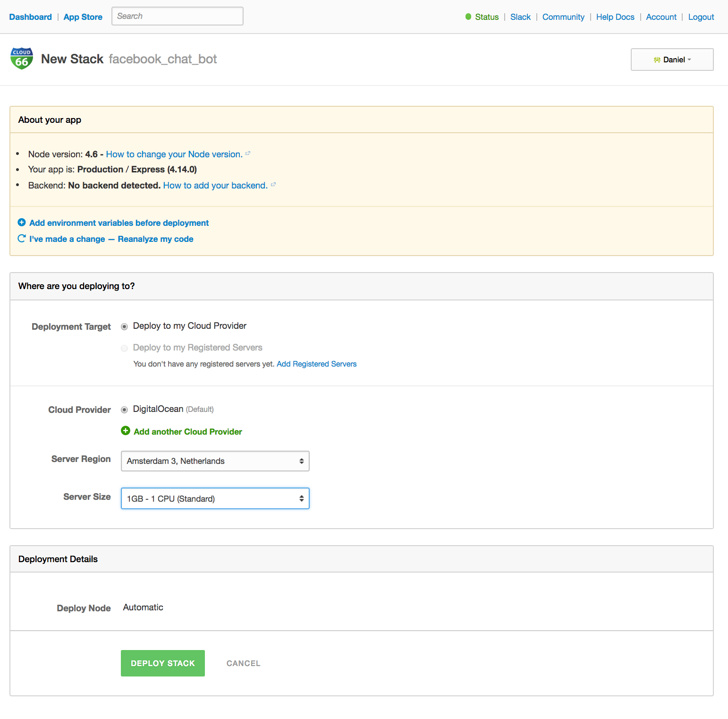
Task: Click the Deploy Node label
Action: [x=84, y=608]
